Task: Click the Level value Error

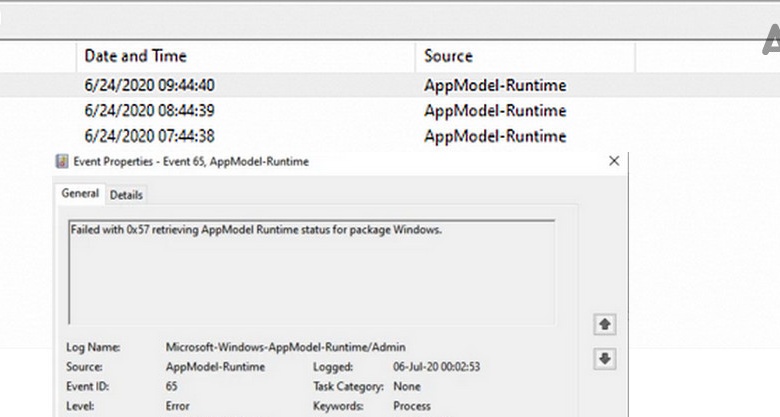Action: click(x=180, y=406)
